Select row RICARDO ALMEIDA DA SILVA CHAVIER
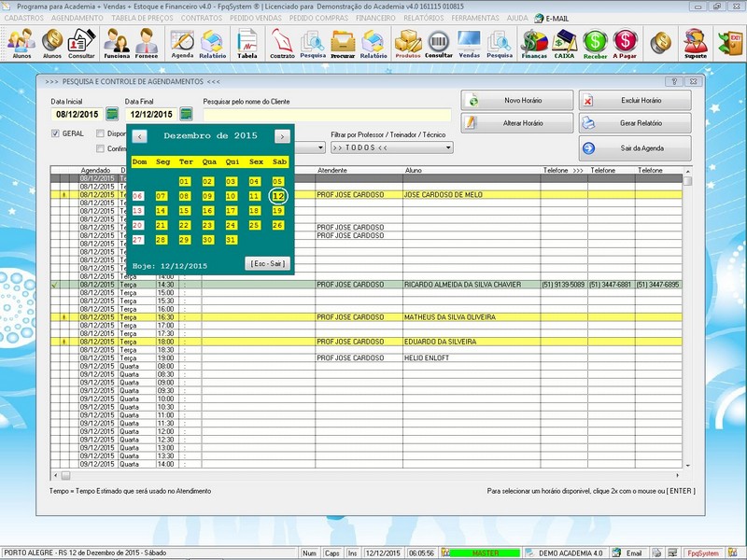The width and height of the screenshot is (747, 560). click(366, 285)
